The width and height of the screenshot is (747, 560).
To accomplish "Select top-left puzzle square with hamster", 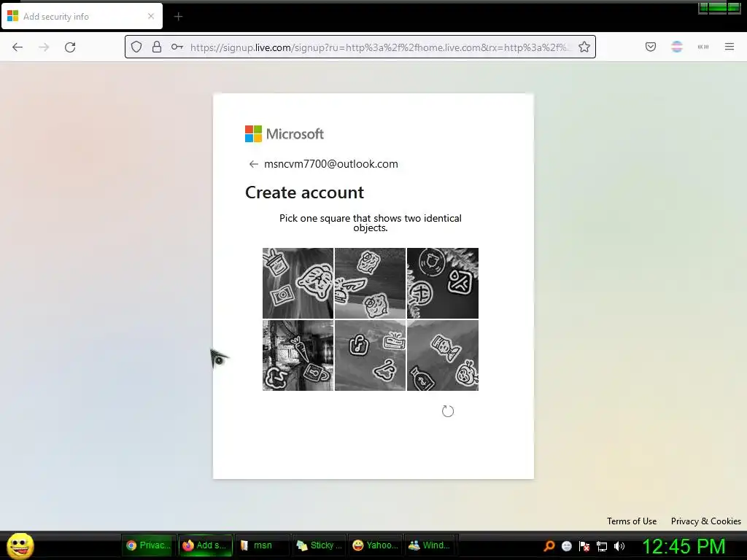I will 298,283.
